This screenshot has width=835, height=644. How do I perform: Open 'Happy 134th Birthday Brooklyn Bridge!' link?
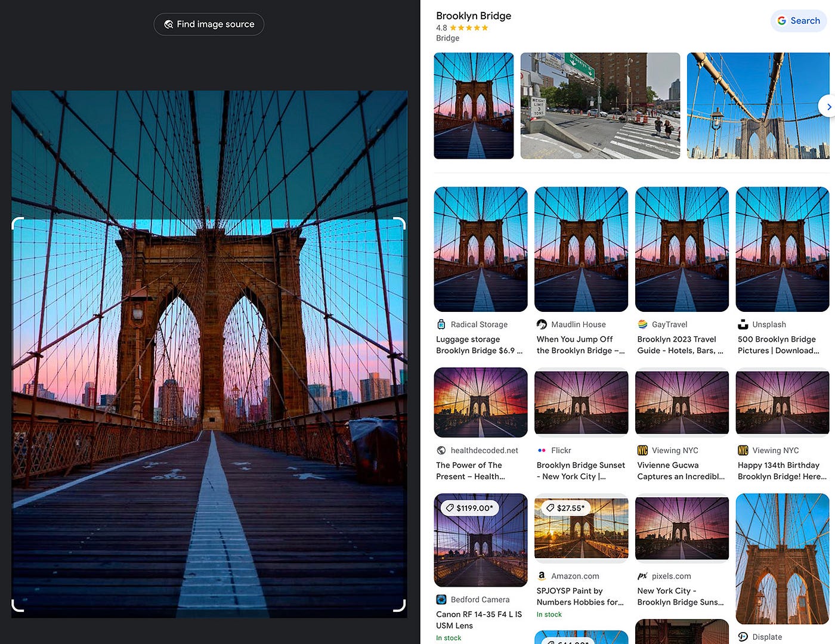tap(782, 470)
